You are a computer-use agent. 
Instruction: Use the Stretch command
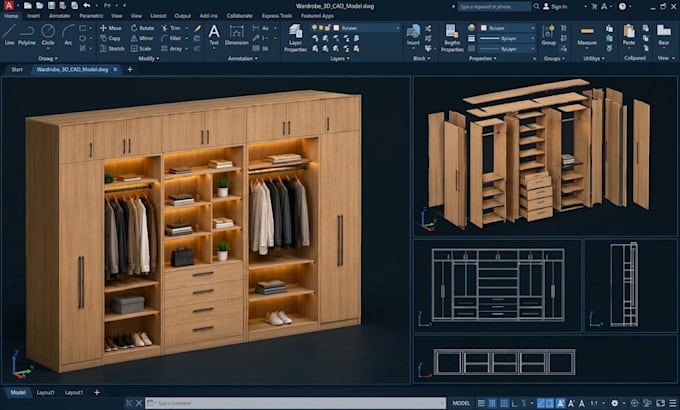(112, 49)
